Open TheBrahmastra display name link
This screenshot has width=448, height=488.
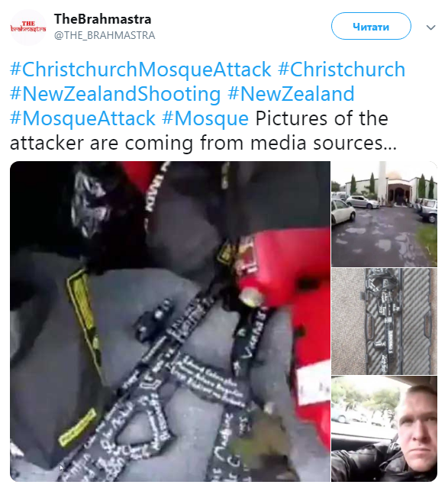pos(103,19)
